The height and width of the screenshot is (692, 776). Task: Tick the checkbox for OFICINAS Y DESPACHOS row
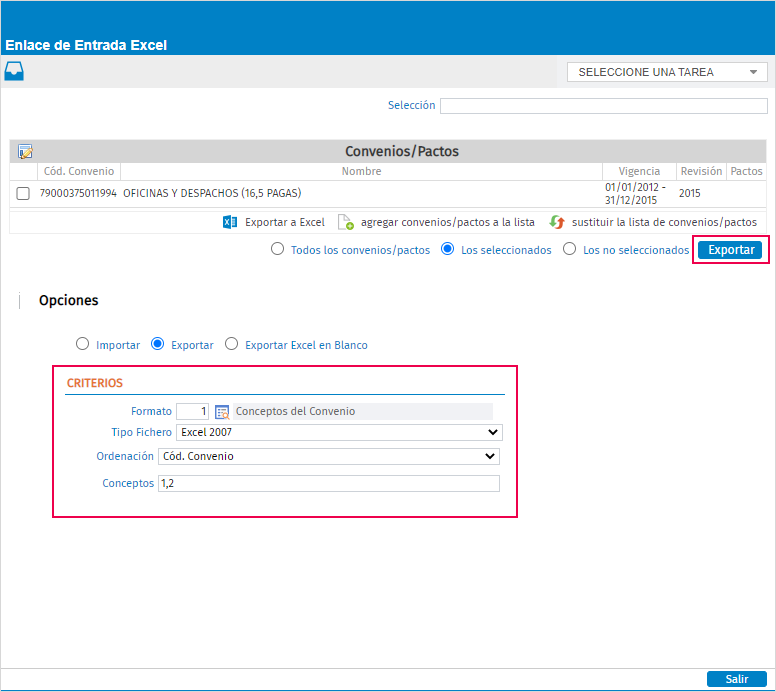[23, 193]
